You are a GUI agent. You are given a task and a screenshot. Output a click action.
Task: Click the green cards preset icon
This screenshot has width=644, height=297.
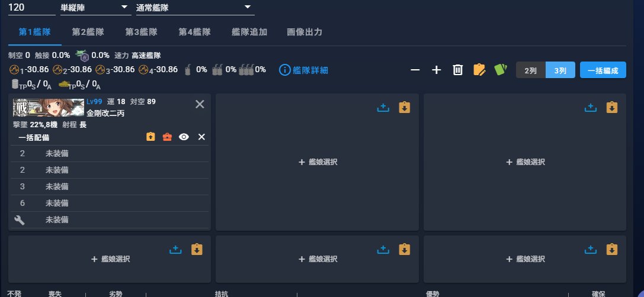tap(501, 69)
